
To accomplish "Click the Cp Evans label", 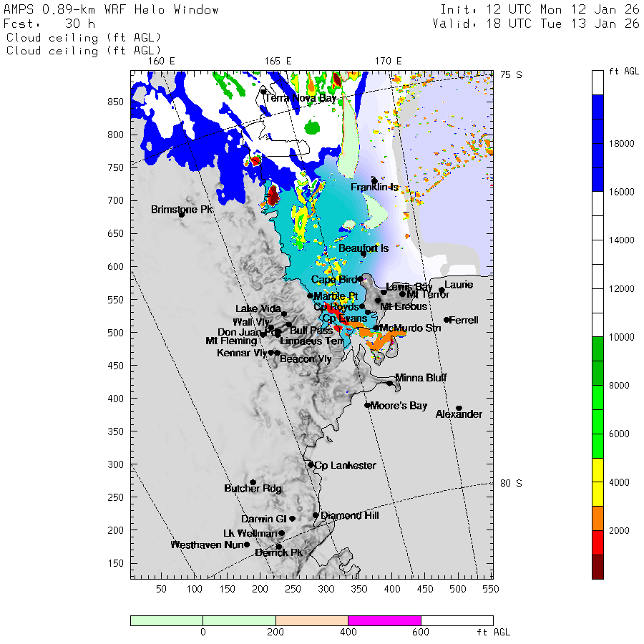I will pyautogui.click(x=345, y=318).
